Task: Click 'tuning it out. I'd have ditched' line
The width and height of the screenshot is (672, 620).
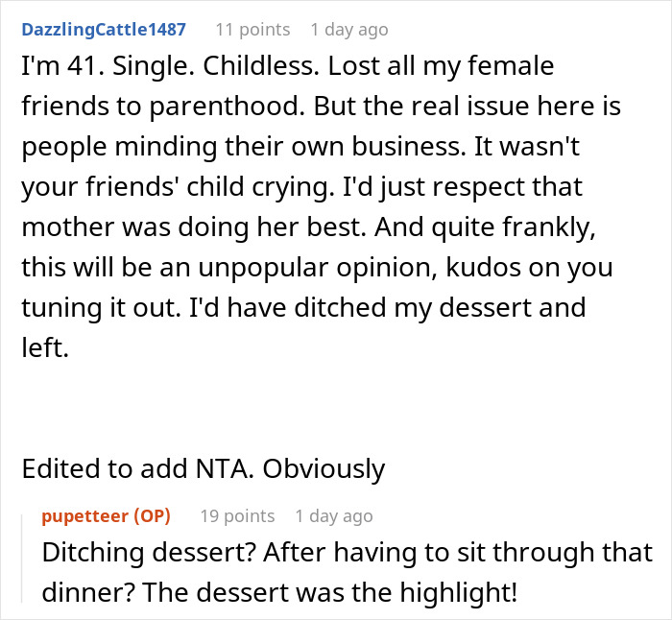Action: (x=302, y=309)
